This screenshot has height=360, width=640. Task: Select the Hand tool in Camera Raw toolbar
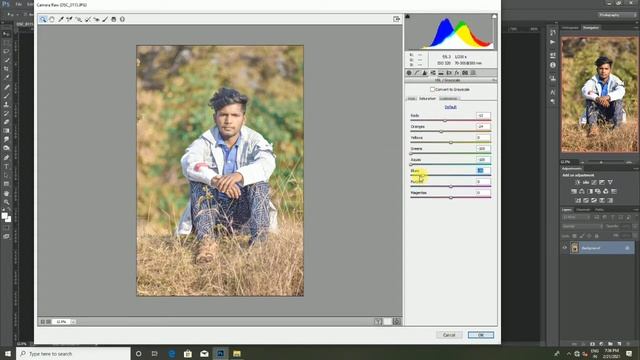(52, 19)
